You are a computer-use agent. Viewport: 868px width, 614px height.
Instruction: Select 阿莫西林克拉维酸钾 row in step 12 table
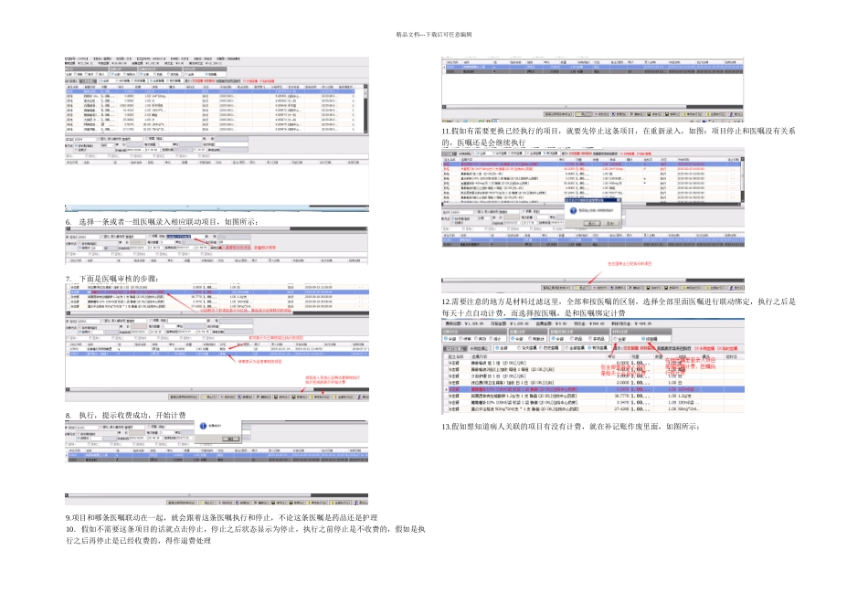point(593,396)
